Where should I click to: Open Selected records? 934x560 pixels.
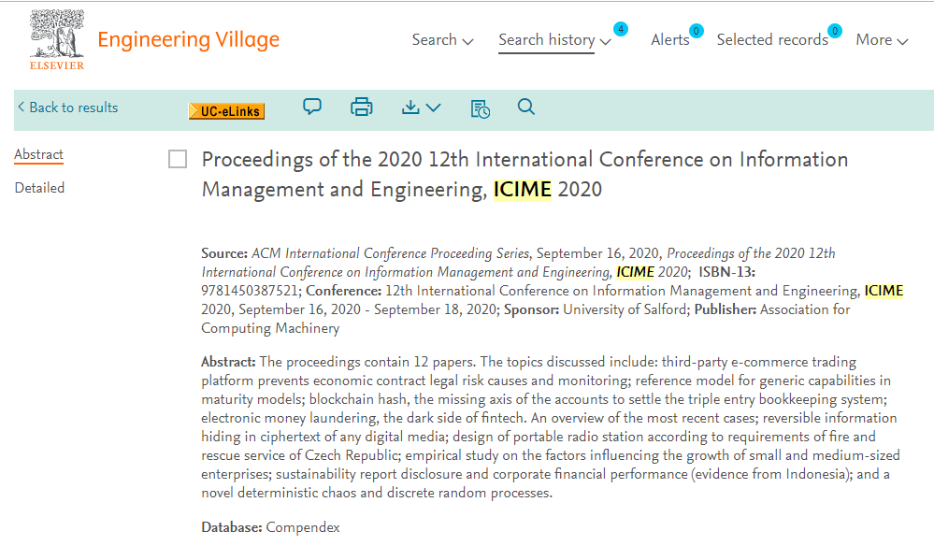pos(772,40)
